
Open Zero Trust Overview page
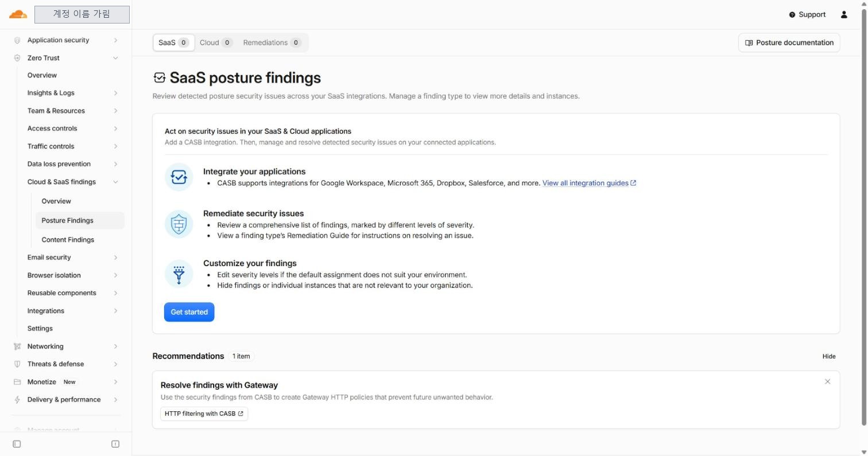pyautogui.click(x=42, y=75)
